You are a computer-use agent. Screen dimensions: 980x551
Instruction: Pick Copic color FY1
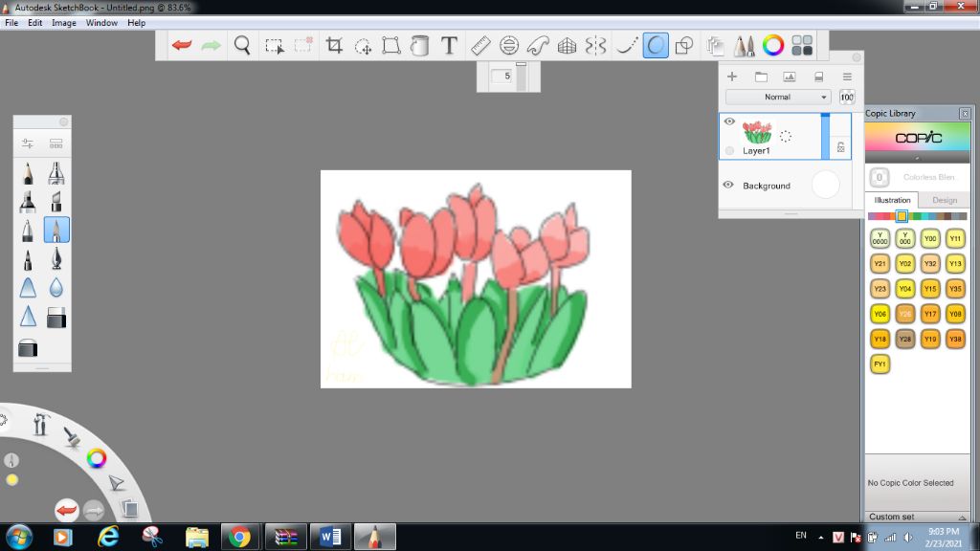tap(880, 364)
